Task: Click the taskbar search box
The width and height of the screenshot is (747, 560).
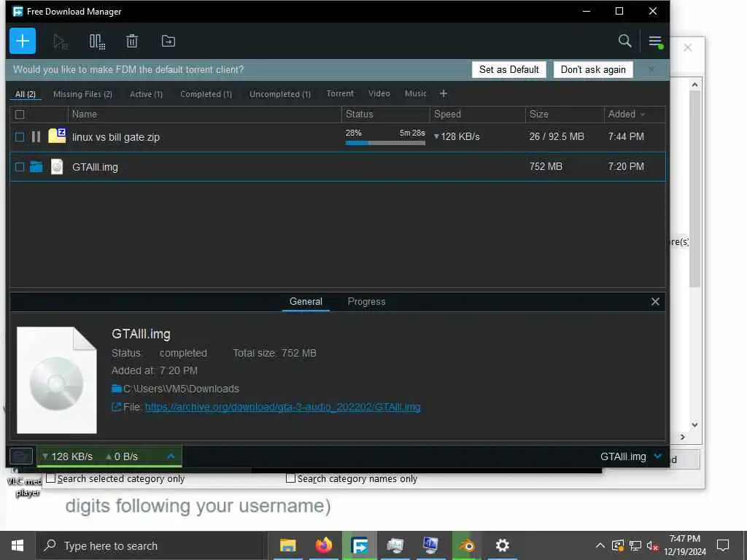Action: 152,545
